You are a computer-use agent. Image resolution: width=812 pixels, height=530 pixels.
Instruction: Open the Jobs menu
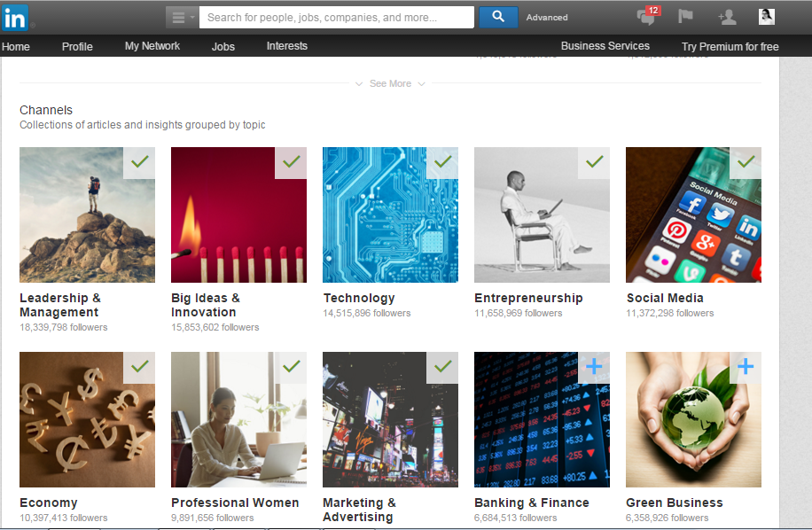click(223, 47)
